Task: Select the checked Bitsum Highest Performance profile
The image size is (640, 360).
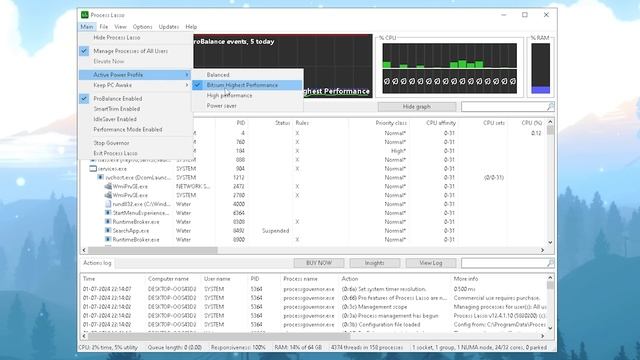Action: 247,85
